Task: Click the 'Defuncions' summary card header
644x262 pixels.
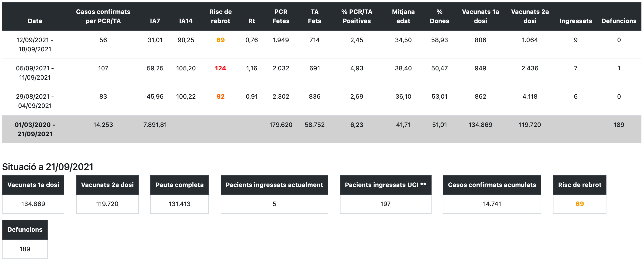Action: coord(25,230)
